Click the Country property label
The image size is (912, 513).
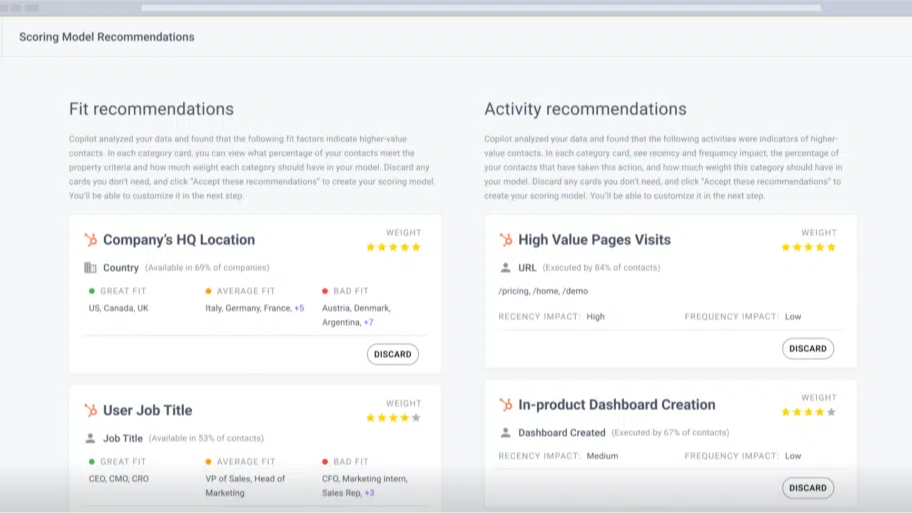121,268
